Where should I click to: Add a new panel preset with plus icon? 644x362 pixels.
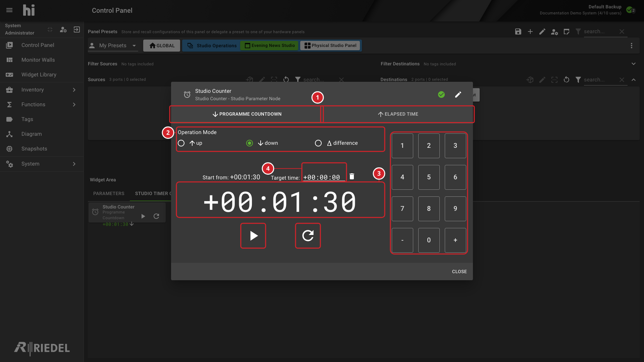530,32
